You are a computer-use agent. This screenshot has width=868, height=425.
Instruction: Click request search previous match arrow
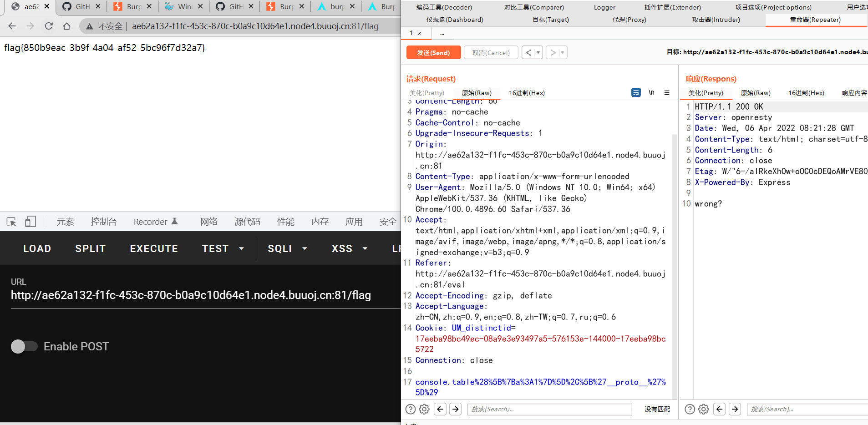click(440, 409)
